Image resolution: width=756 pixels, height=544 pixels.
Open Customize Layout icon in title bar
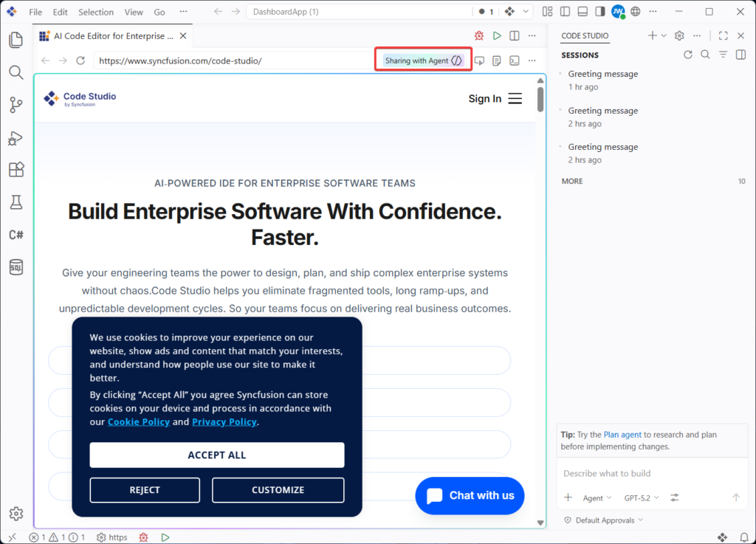point(547,12)
